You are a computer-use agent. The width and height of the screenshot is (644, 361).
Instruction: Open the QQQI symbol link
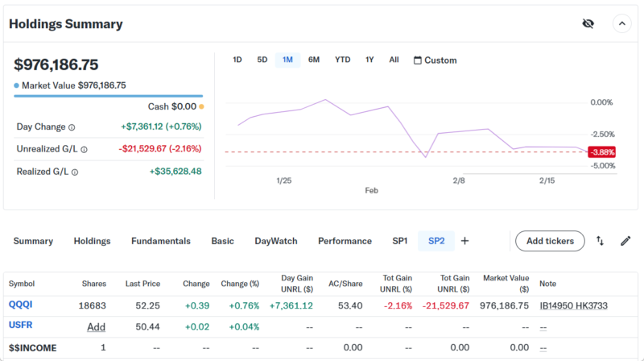[20, 305]
